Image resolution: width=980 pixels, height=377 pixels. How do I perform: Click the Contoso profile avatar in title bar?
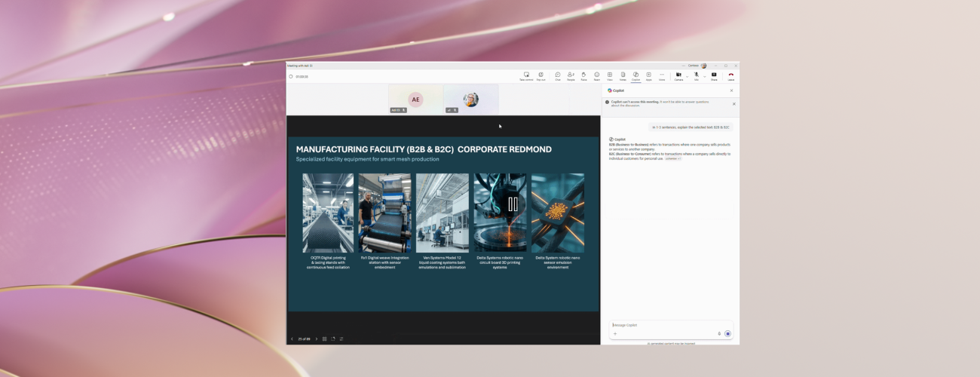[x=703, y=66]
